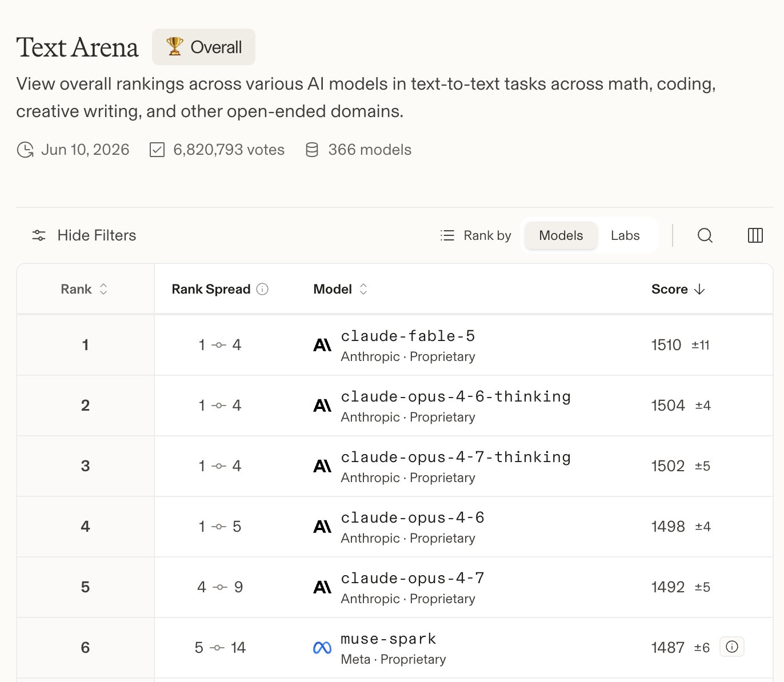Open claude-fable-5 model entry
Viewport: 784px width, 682px height.
coord(408,336)
